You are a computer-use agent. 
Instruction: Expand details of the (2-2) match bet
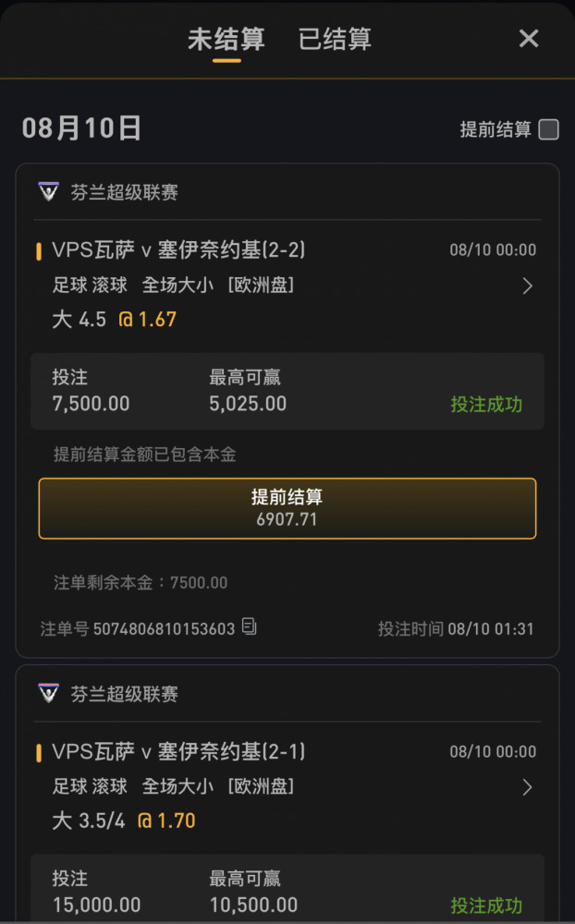[527, 286]
